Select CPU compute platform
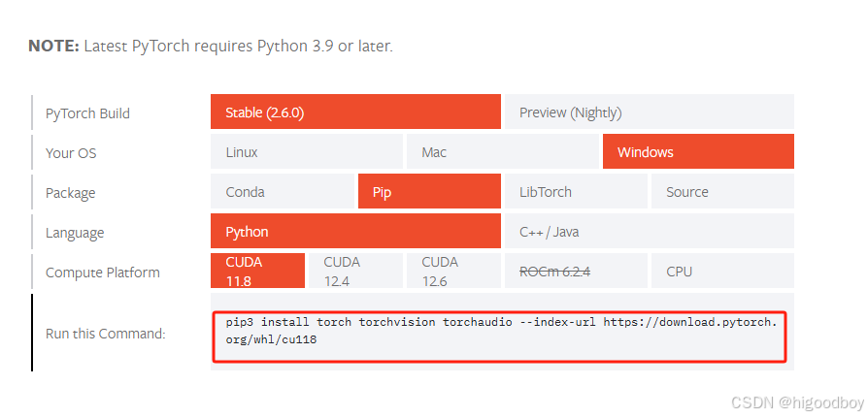Image resolution: width=868 pixels, height=417 pixels. pyautogui.click(x=722, y=271)
